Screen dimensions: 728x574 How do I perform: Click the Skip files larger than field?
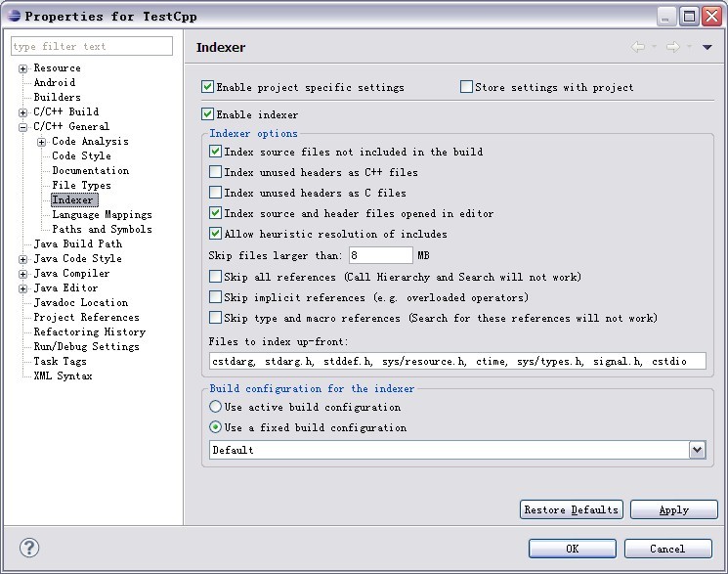click(x=381, y=255)
